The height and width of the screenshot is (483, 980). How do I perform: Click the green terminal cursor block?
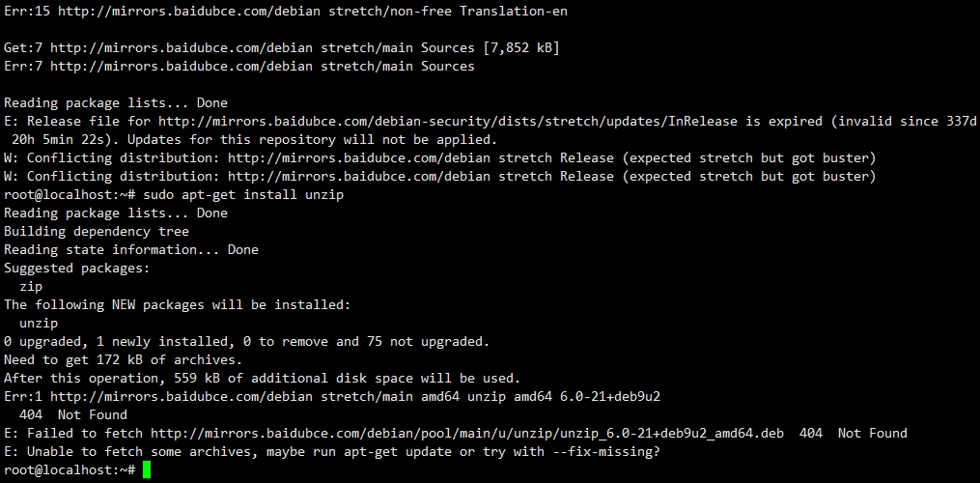click(x=147, y=469)
